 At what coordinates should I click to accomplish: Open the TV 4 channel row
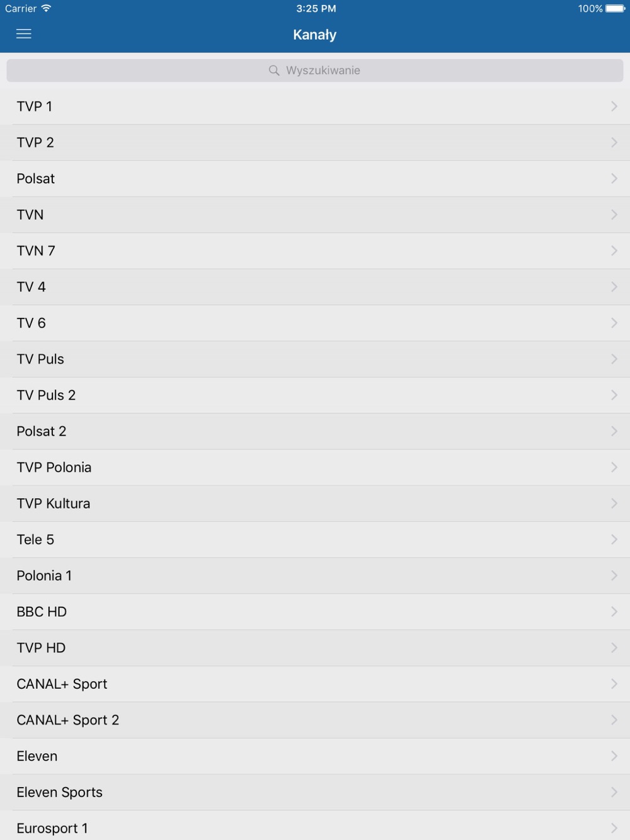pos(315,287)
